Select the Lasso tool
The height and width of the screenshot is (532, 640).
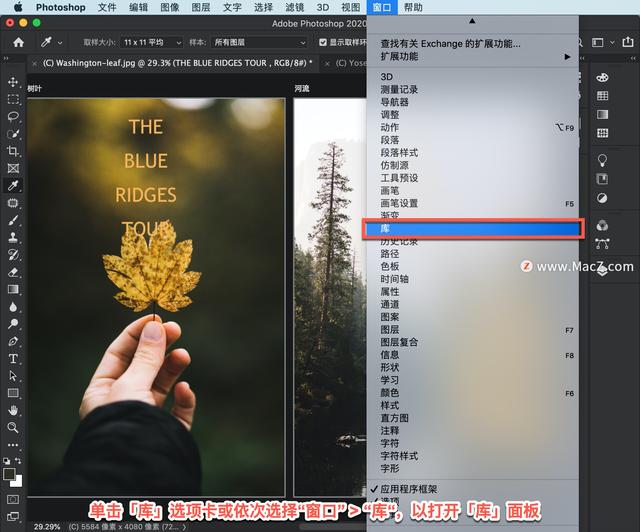[13, 116]
